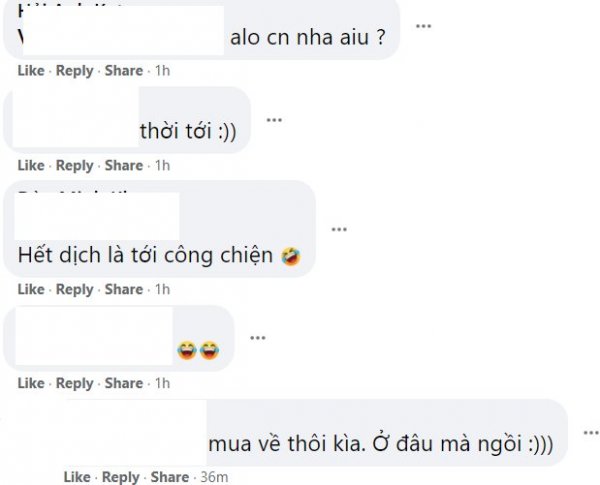Click the 36m timestamp on last reply
The width and height of the screenshot is (600, 485).
[x=209, y=477]
